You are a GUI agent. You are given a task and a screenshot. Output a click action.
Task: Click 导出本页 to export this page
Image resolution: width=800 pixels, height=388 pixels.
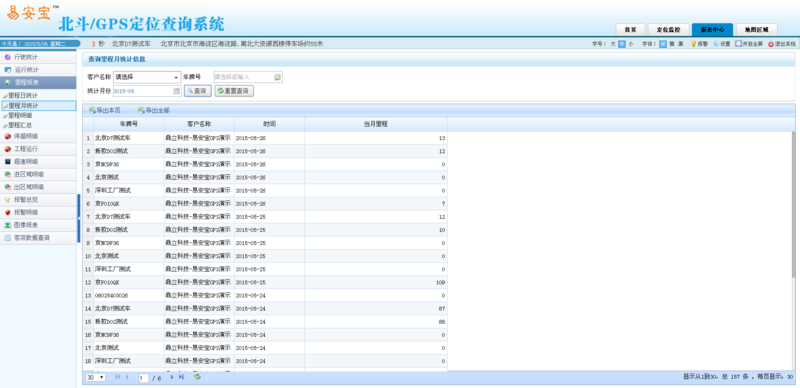pos(105,110)
